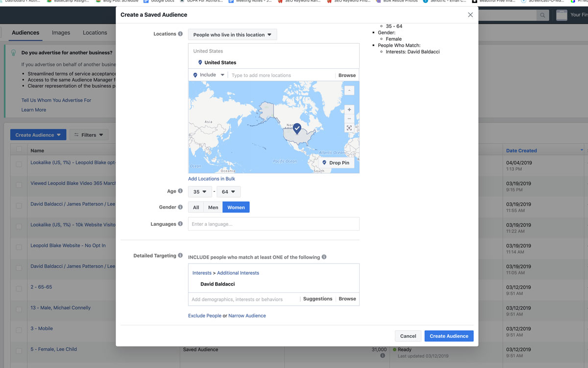Open the minimum age 35 dropdown

click(x=200, y=192)
